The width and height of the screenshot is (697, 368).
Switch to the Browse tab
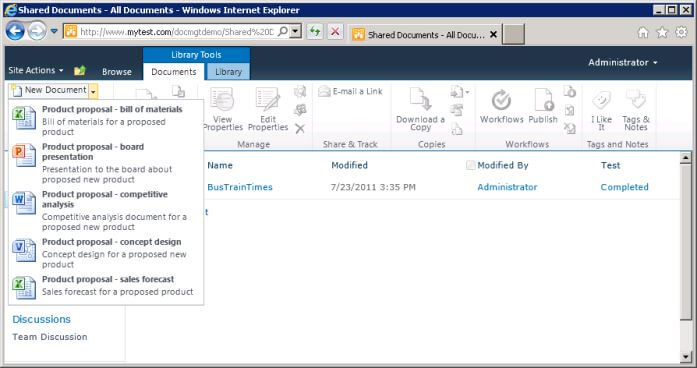point(116,72)
